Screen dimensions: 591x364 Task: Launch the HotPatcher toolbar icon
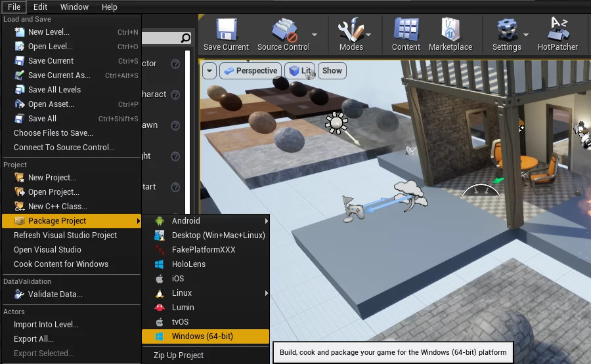[x=558, y=30]
